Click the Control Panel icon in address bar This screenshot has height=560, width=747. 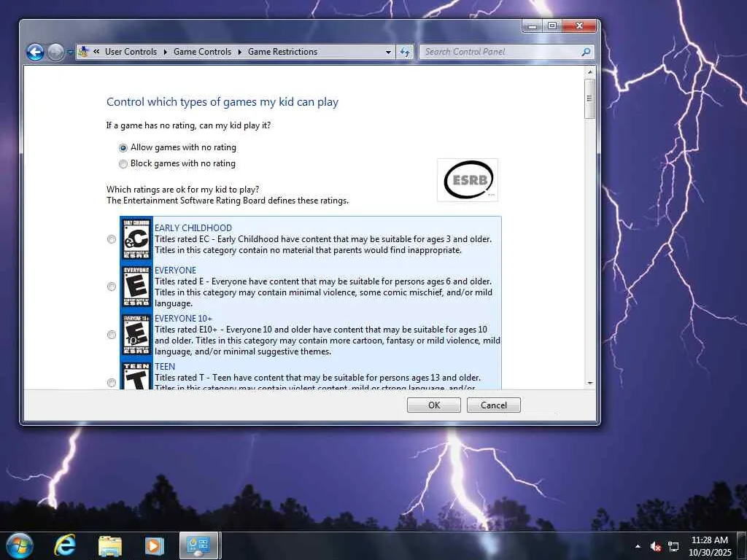pos(83,52)
